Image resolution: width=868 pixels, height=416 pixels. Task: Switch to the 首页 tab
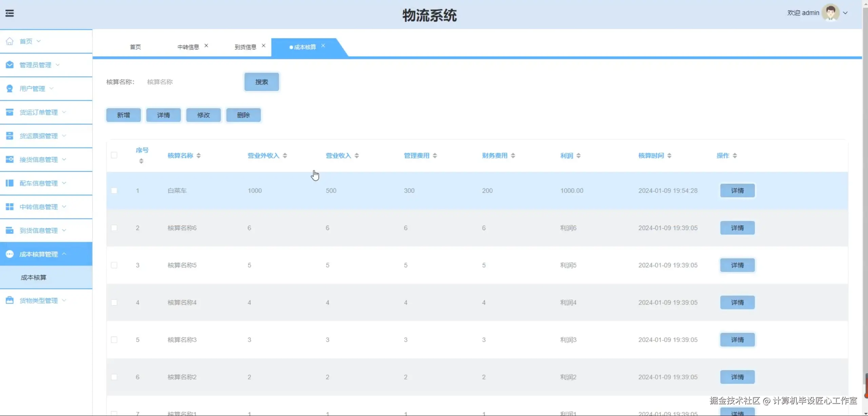point(135,47)
